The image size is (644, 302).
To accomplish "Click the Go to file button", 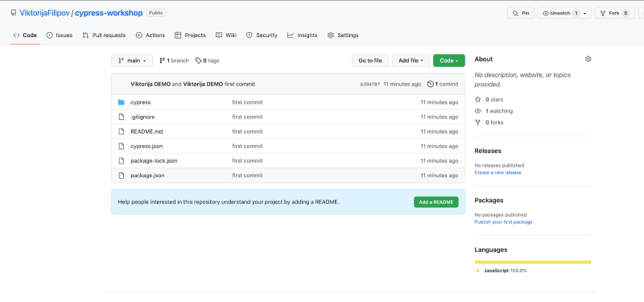I will pos(370,61).
